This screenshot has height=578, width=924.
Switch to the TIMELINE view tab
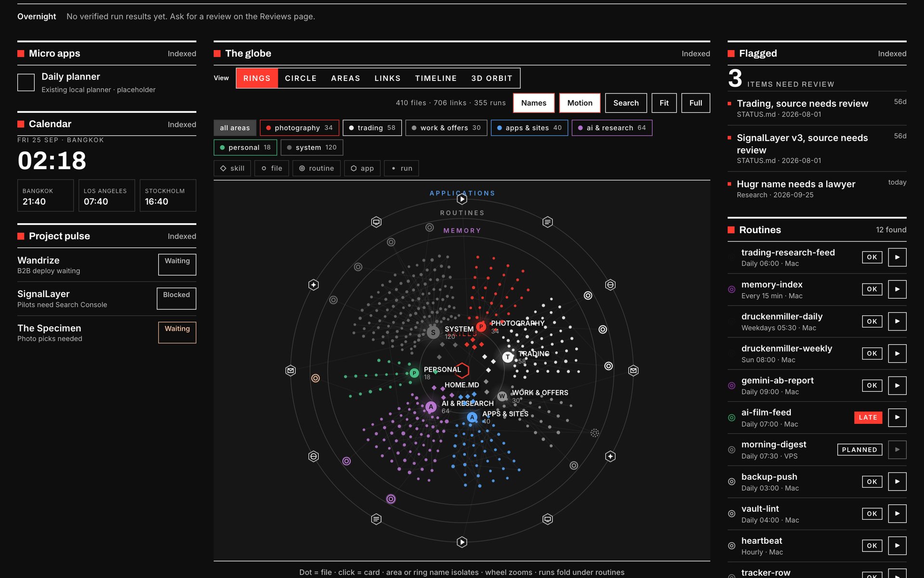tap(436, 78)
